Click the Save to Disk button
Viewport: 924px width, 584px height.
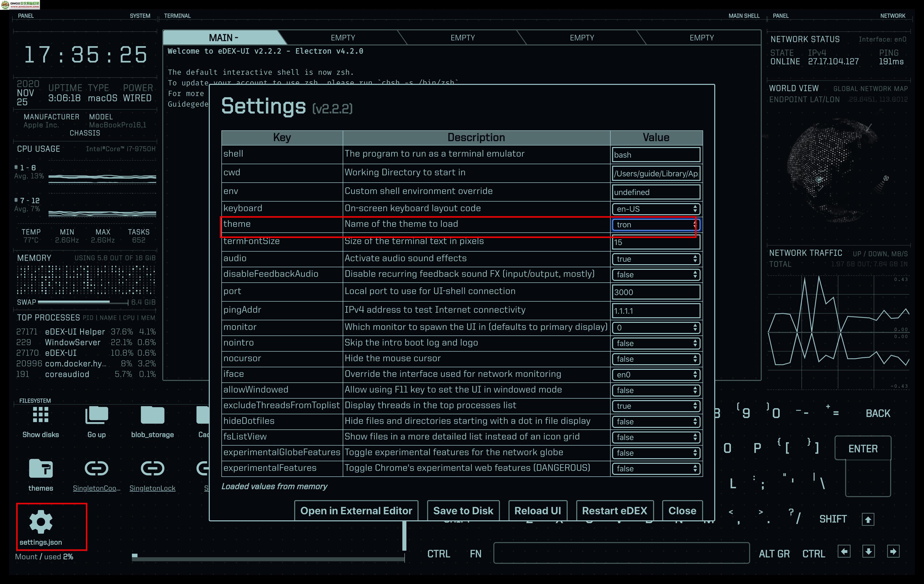tap(463, 510)
